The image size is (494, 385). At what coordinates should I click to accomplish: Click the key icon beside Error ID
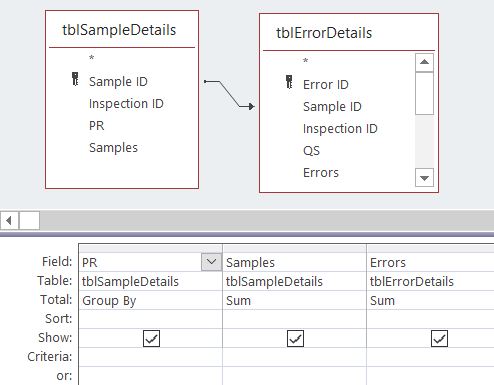pyautogui.click(x=289, y=82)
